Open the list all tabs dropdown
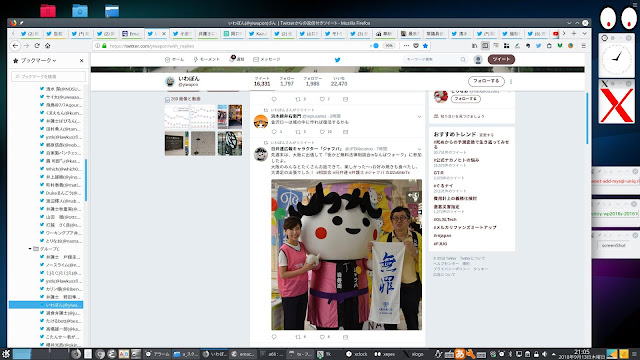This screenshot has width=640, height=360. tap(584, 33)
